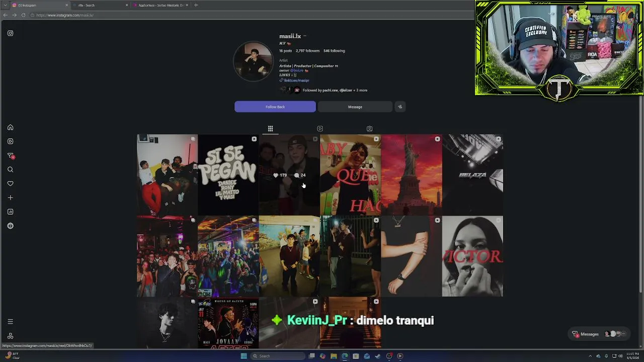Open profile options next to masii.lx
Image resolution: width=644 pixels, height=362 pixels.
305,36
